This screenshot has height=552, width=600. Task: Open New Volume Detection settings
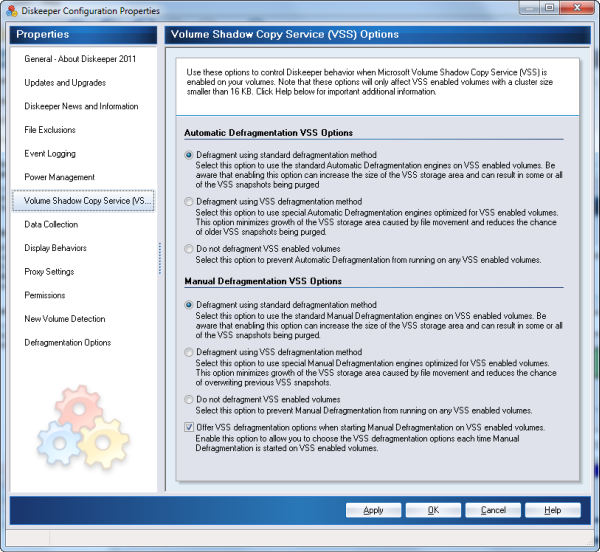[x=65, y=319]
